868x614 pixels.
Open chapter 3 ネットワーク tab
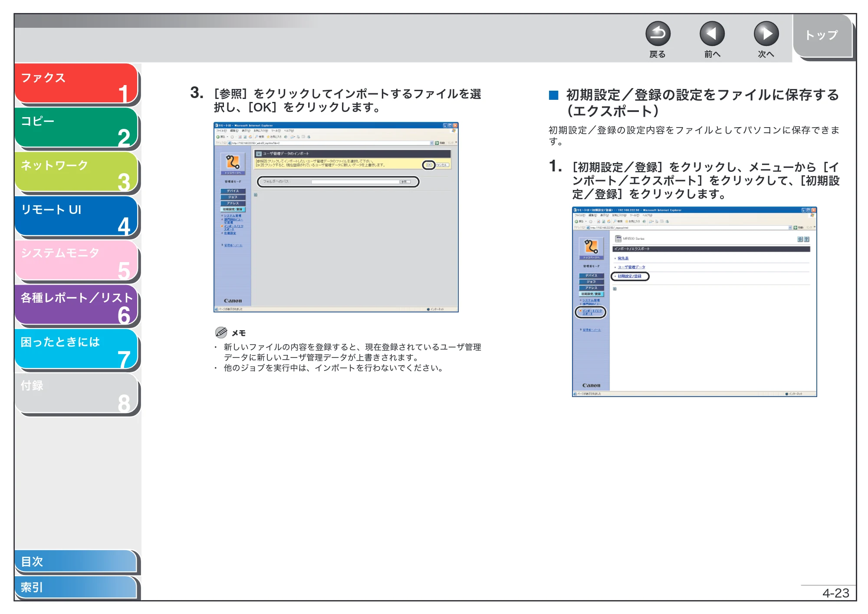tap(76, 172)
